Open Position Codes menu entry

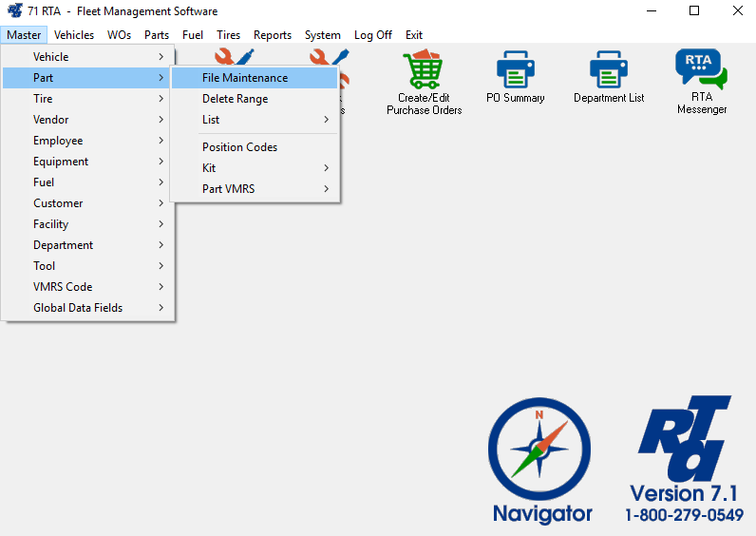[239, 147]
